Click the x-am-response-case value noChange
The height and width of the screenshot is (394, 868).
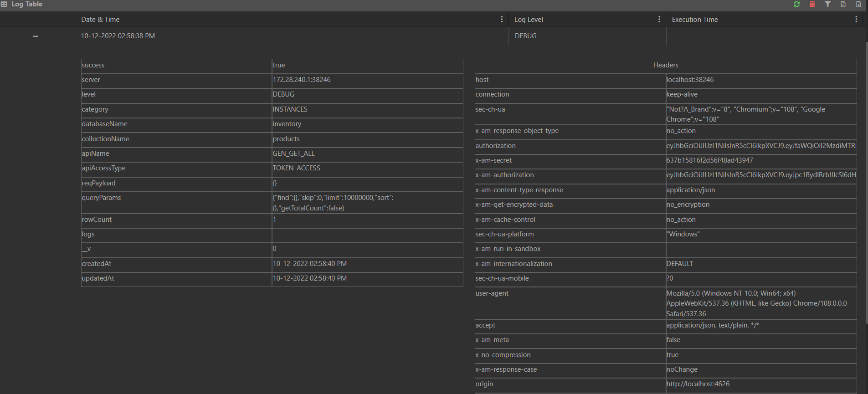point(682,369)
